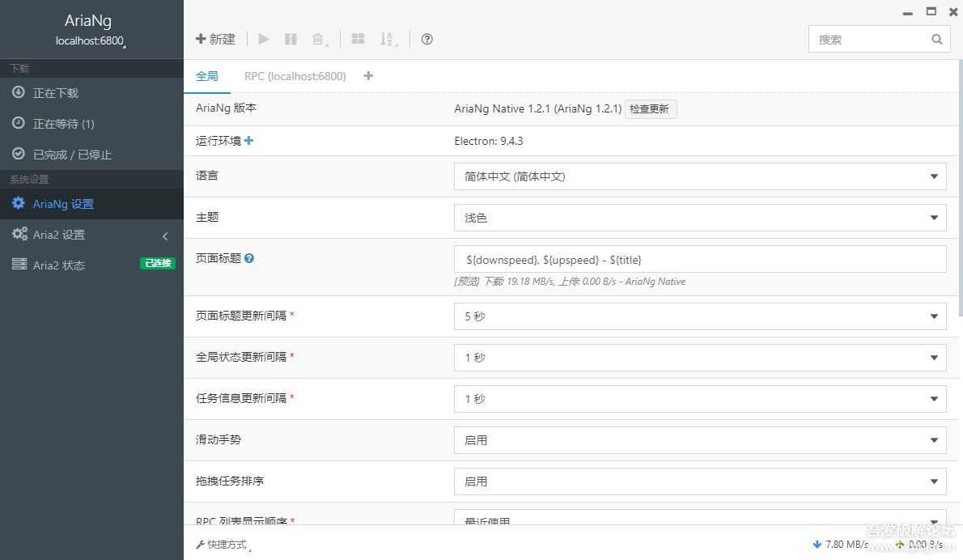This screenshot has height=560, width=963.
Task: Open the language dropdown
Action: point(699,176)
